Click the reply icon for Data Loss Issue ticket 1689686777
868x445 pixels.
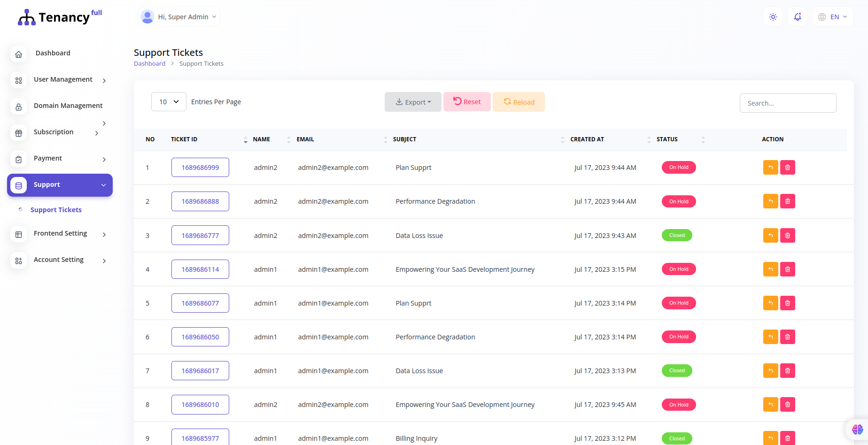[x=770, y=236]
